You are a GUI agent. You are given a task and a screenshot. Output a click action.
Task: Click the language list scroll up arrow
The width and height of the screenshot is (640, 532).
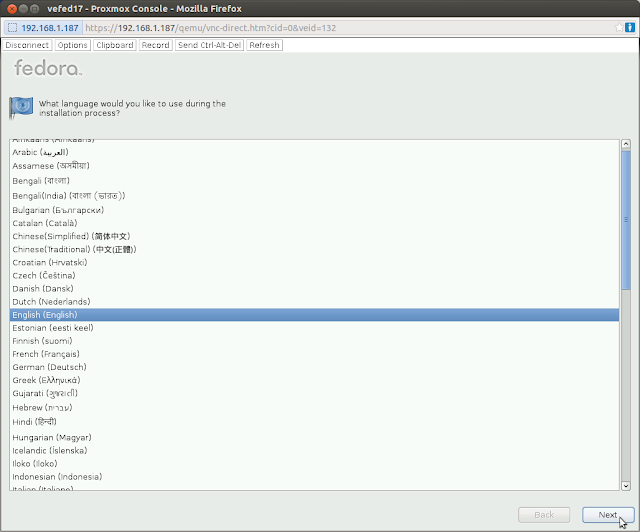pos(626,144)
